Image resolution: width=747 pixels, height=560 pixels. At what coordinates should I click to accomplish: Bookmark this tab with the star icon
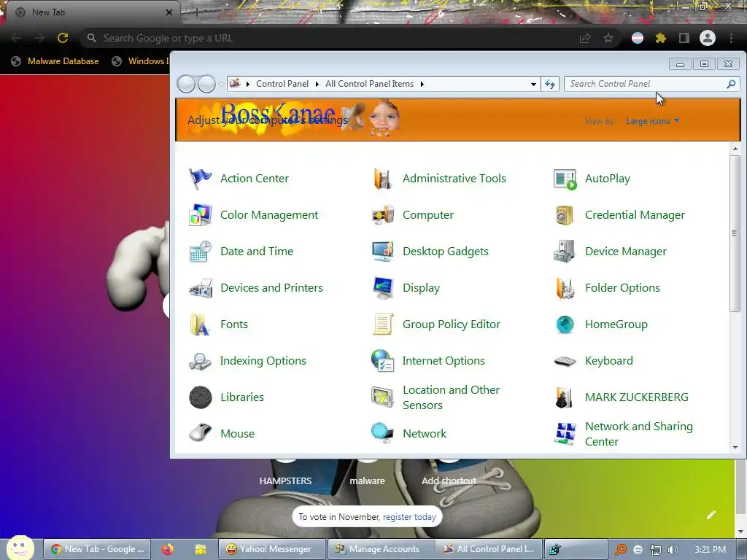(608, 38)
